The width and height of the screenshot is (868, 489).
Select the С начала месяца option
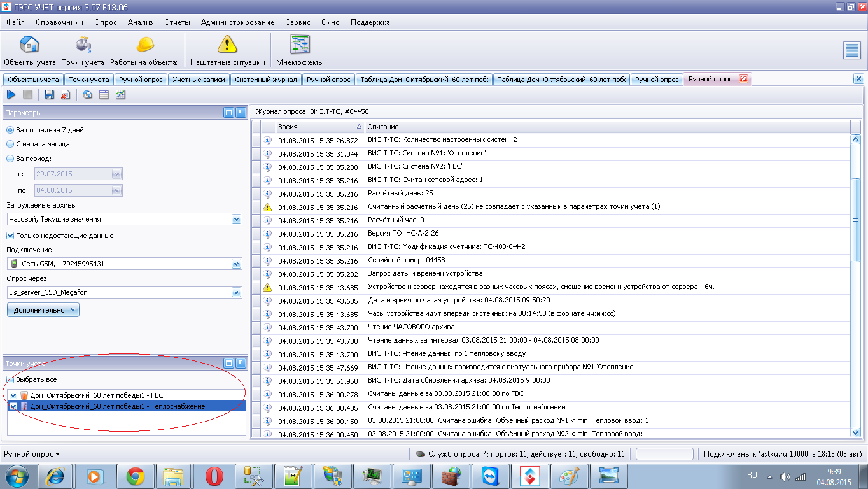(38, 144)
